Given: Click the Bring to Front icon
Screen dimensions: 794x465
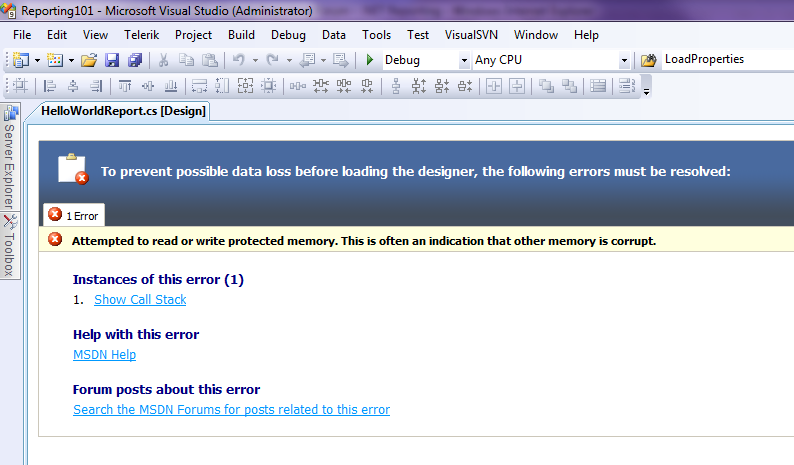Looking at the screenshot, I should pyautogui.click(x=546, y=86).
